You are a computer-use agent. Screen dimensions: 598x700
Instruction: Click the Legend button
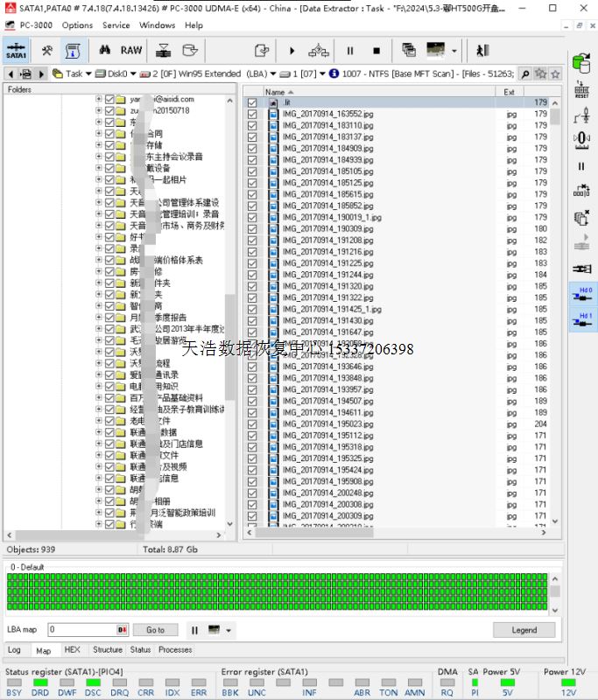524,630
